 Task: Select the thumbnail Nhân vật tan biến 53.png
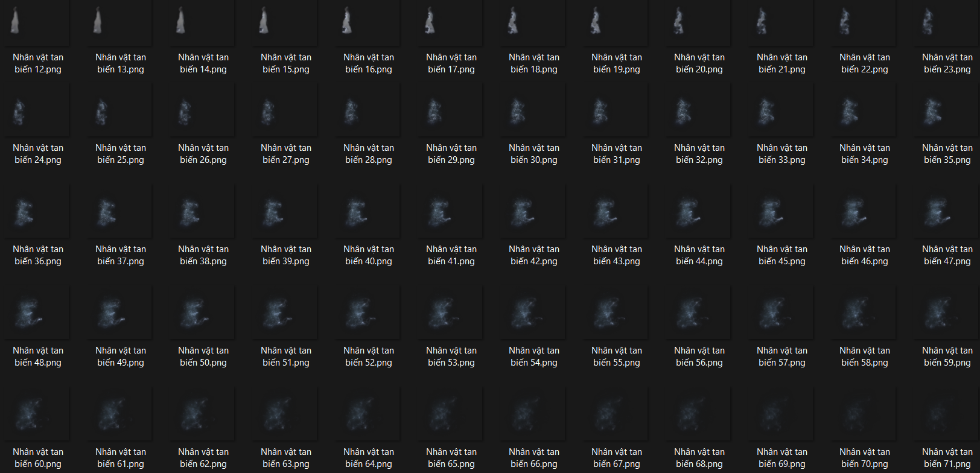451,313
